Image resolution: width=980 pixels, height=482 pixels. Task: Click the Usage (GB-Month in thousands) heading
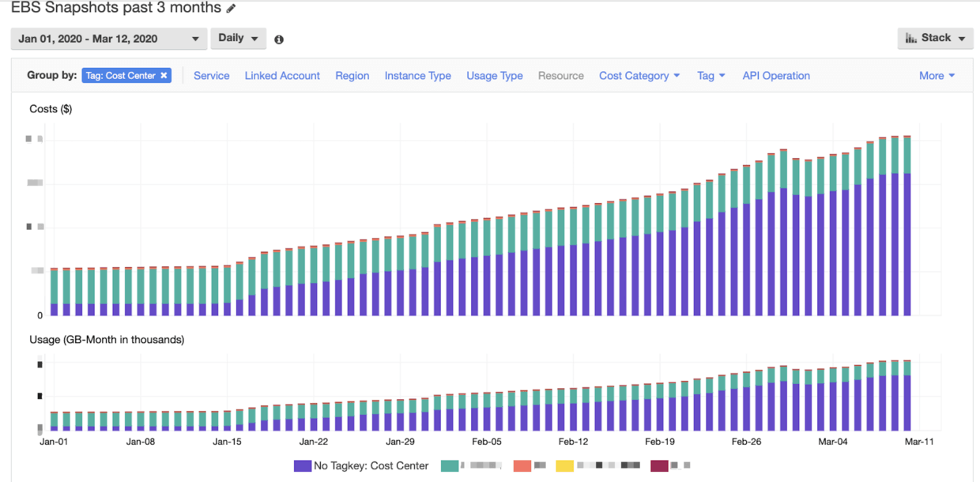click(107, 340)
